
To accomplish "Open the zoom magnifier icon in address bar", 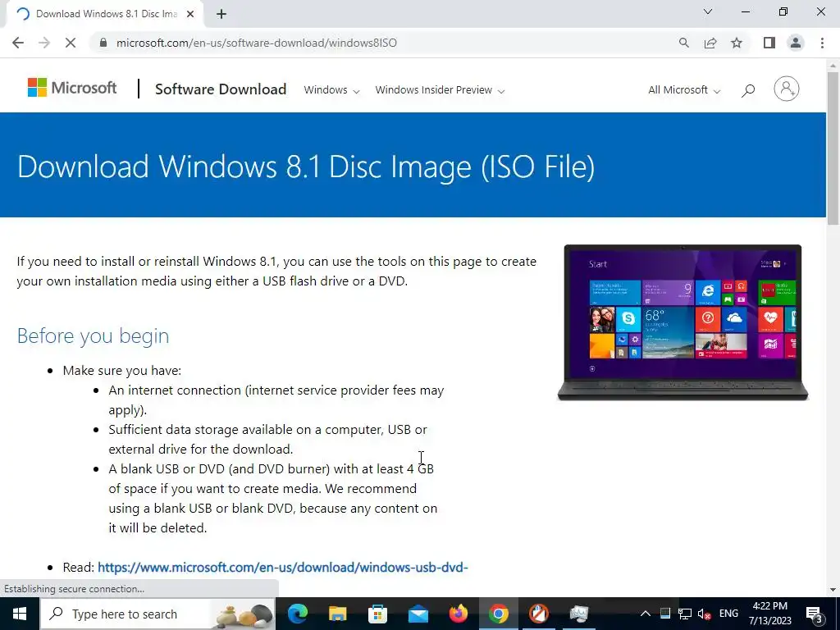I will [683, 43].
